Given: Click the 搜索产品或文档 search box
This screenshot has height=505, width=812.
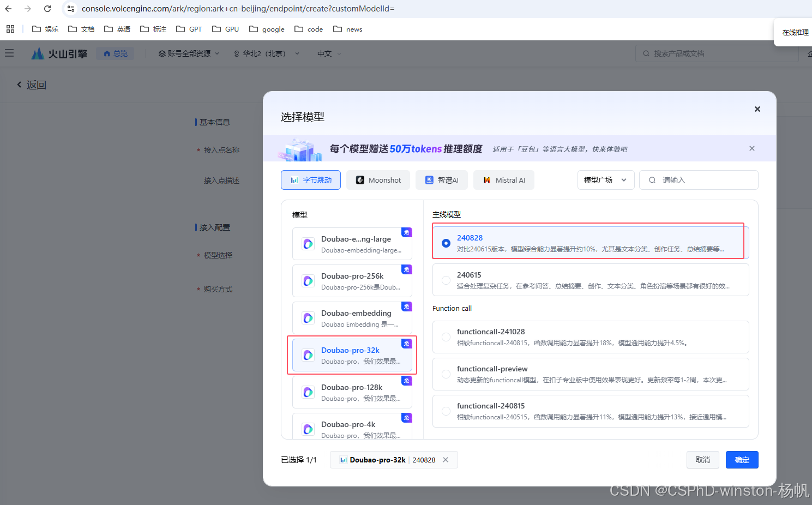Looking at the screenshot, I should pos(717,53).
